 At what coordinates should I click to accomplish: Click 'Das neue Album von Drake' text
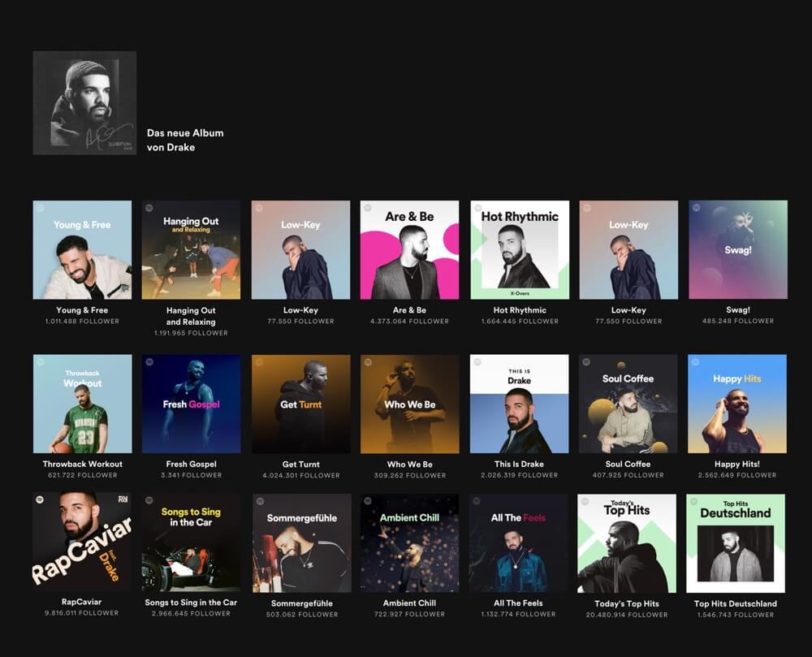pos(185,140)
